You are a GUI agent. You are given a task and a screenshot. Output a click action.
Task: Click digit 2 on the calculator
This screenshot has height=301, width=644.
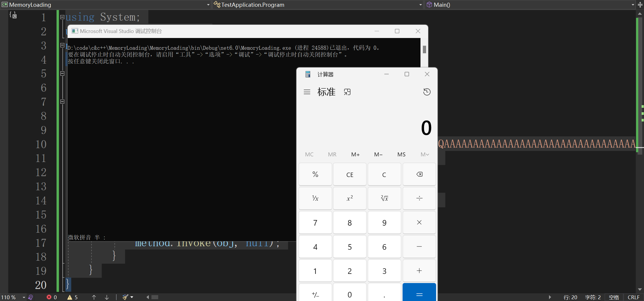point(350,271)
